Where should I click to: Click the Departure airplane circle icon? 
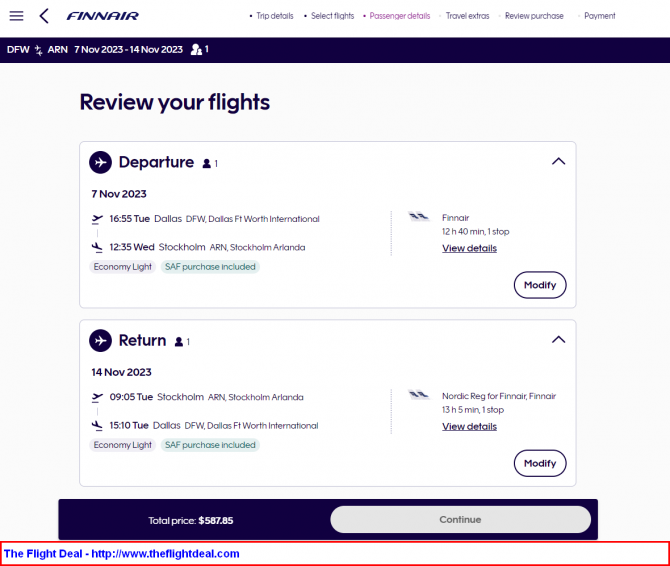click(100, 162)
